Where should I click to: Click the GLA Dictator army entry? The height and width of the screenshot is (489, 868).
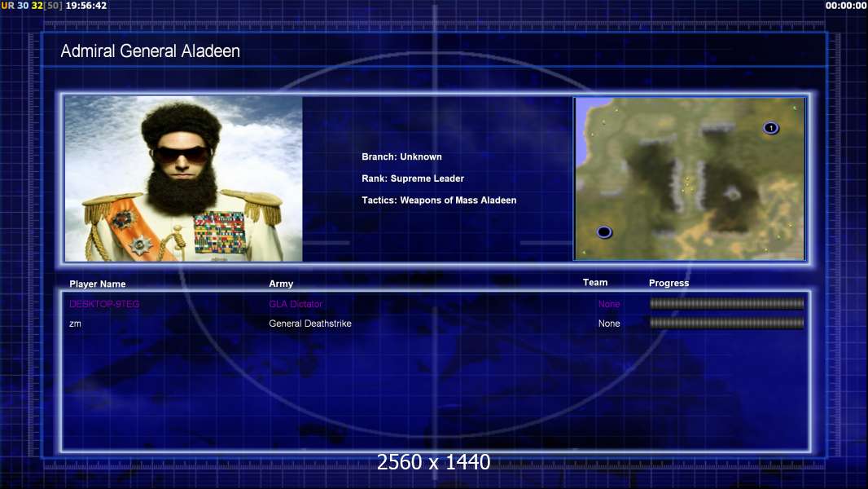tap(295, 304)
